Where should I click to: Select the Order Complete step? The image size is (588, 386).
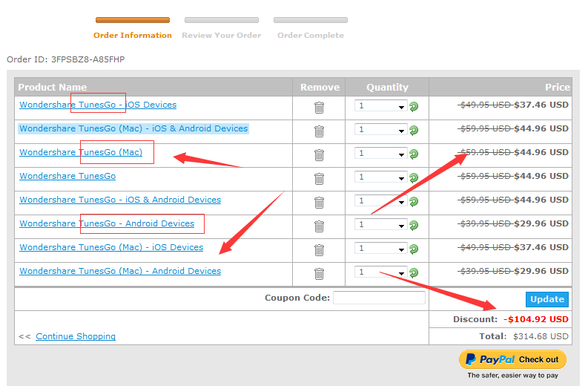pyautogui.click(x=311, y=35)
